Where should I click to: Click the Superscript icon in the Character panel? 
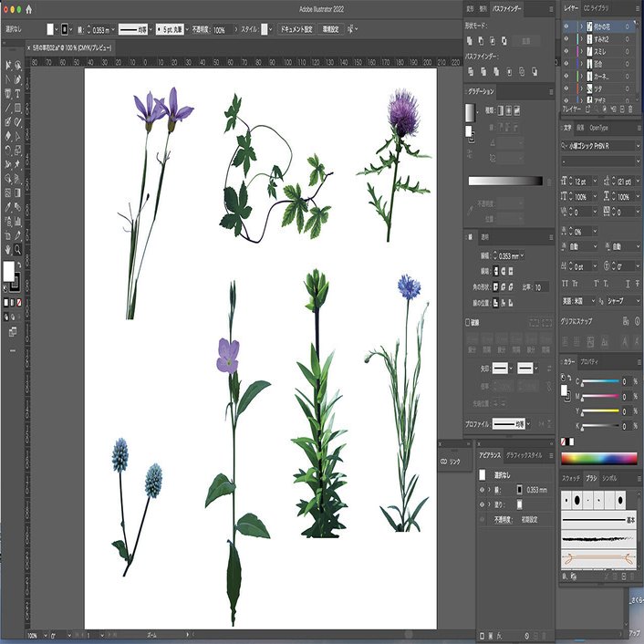[x=597, y=284]
